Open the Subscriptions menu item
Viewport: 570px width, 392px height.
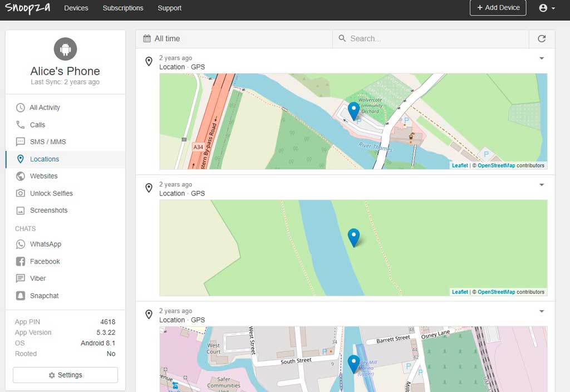[x=122, y=8]
